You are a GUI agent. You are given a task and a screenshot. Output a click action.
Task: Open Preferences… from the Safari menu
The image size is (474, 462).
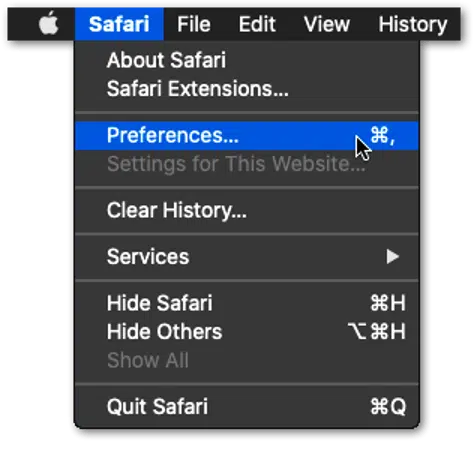click(247, 136)
